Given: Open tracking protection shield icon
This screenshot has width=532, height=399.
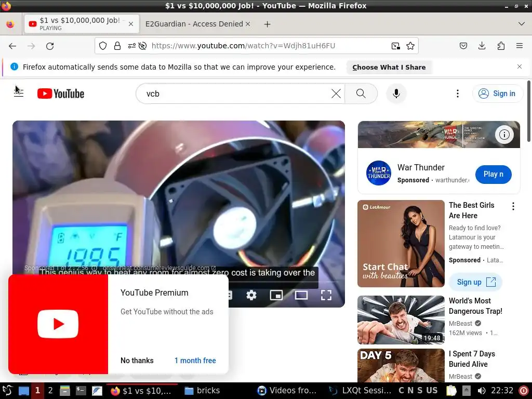Looking at the screenshot, I should pyautogui.click(x=103, y=46).
